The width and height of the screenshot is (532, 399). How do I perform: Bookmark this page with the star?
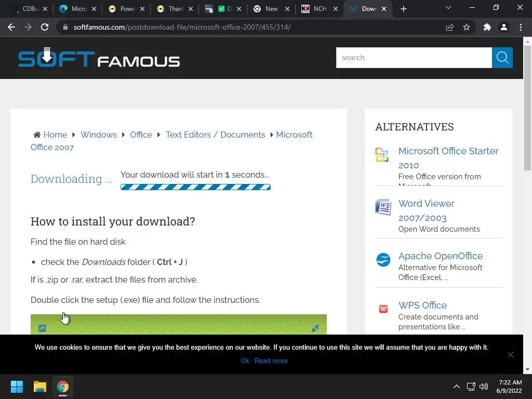(x=467, y=27)
